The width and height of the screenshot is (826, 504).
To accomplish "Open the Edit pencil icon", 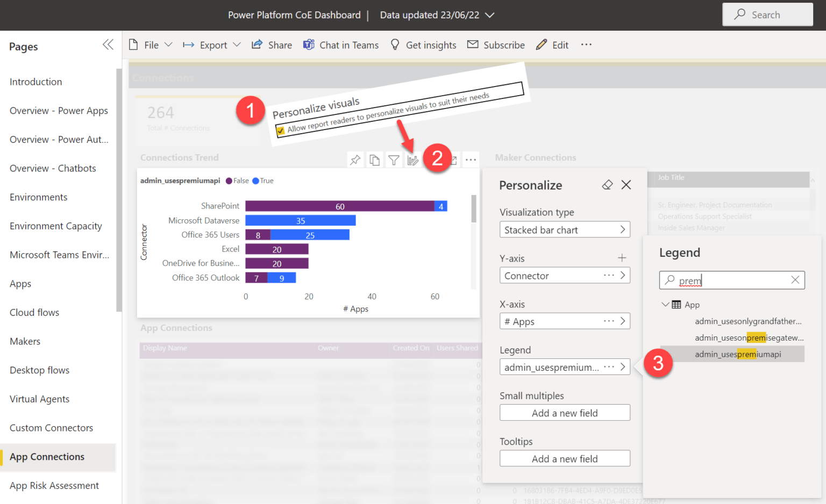I will point(542,45).
